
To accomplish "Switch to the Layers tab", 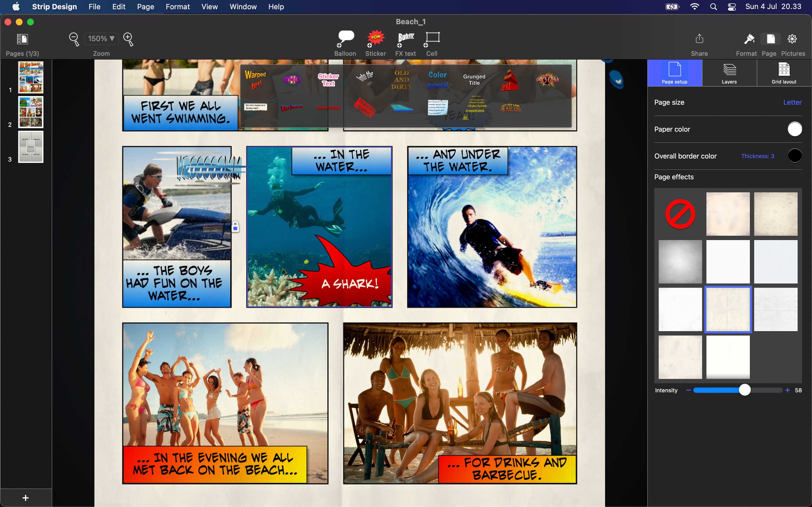I will pyautogui.click(x=729, y=73).
